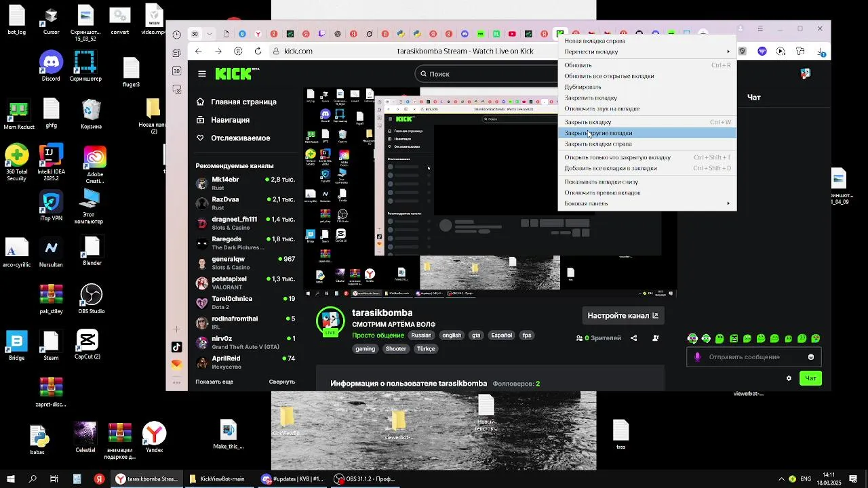Open the Kick hamburger menu
The image size is (868, 488).
201,74
